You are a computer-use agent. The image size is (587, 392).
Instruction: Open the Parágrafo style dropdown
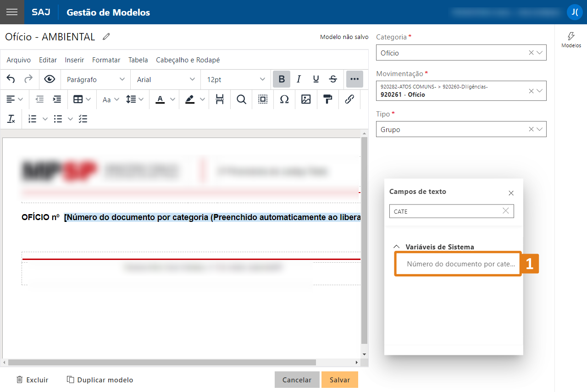coord(95,79)
